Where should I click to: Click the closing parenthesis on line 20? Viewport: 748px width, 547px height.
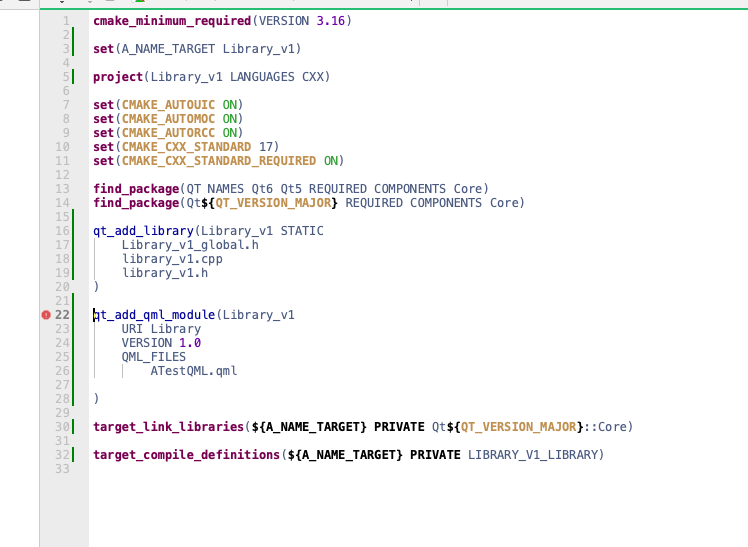[x=96, y=287]
